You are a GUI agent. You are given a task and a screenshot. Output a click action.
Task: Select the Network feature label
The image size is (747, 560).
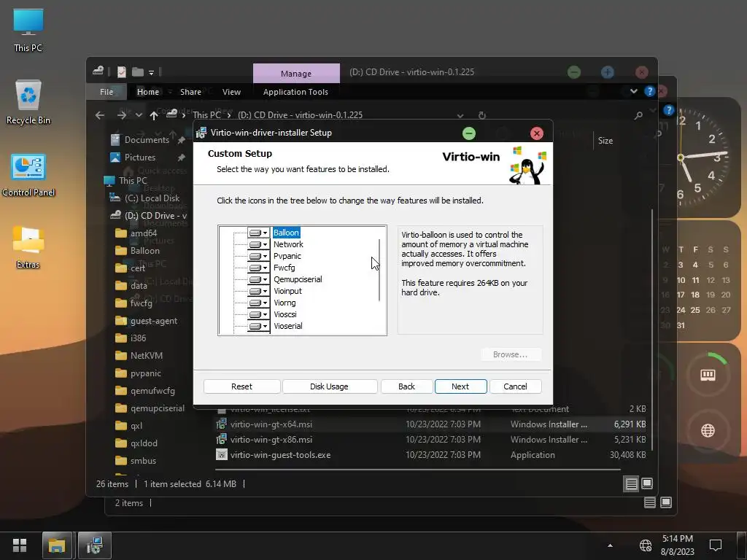pos(288,244)
